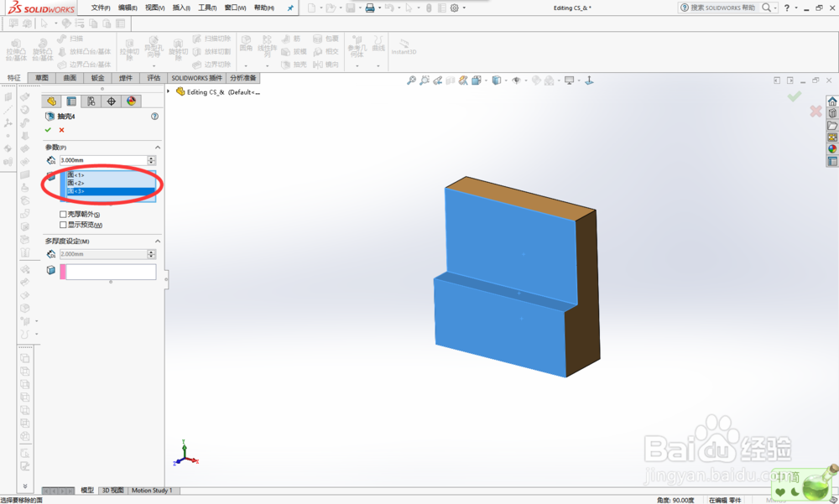Screen dimensions: 839x504
Task: Open Display Style cube icon
Action: pyautogui.click(x=496, y=81)
